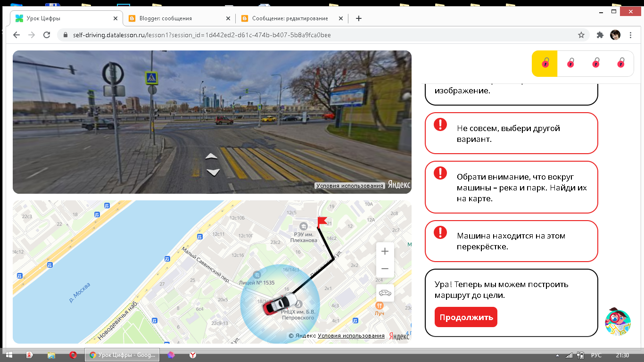Click the РУС language indicator

click(596, 355)
